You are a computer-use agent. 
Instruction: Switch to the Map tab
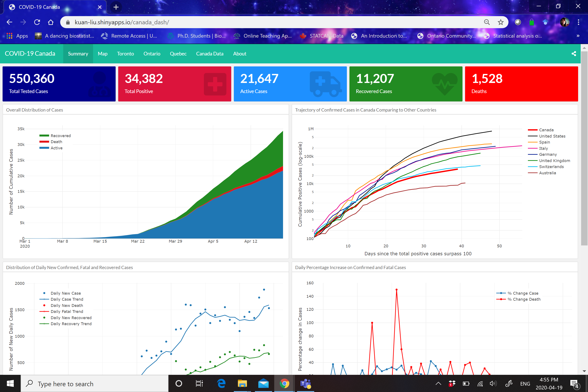[103, 54]
